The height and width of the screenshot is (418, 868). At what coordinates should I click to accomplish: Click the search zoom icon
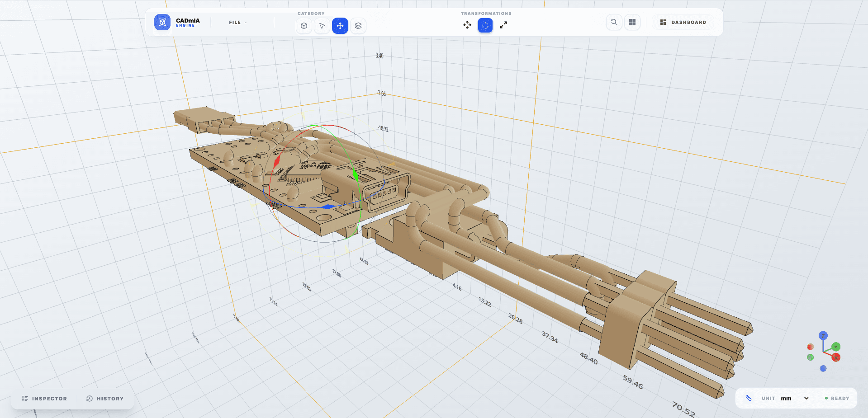pyautogui.click(x=614, y=22)
